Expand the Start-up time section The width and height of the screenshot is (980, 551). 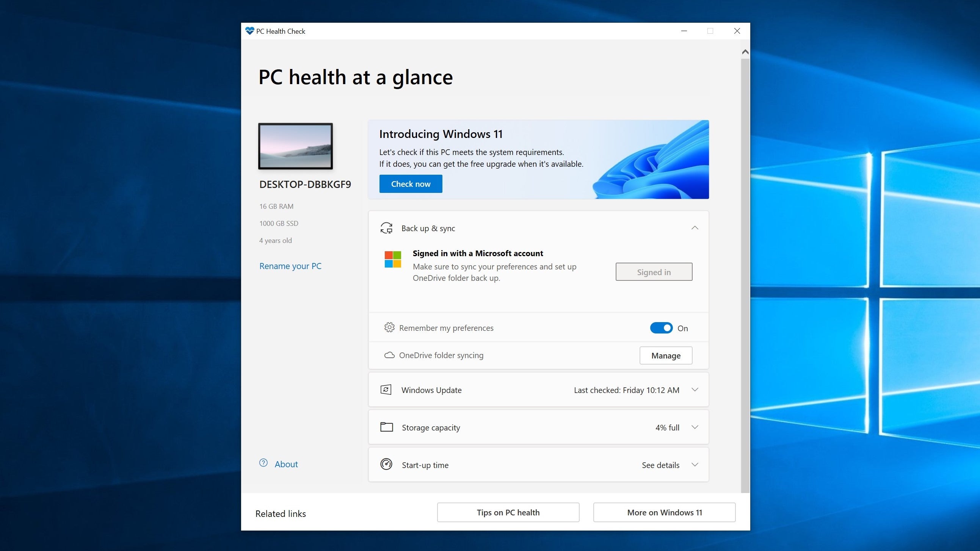695,465
